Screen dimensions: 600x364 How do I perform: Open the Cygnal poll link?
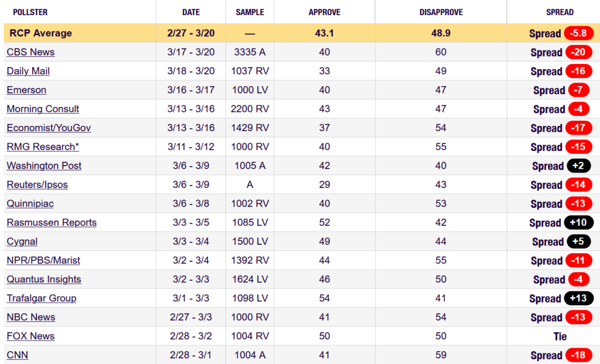pos(22,242)
